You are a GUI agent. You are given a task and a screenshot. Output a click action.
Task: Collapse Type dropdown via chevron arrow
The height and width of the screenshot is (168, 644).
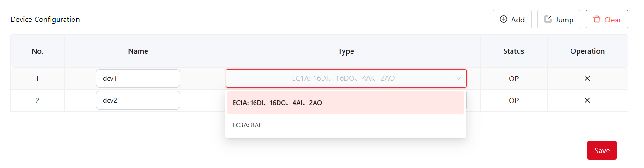(x=459, y=78)
